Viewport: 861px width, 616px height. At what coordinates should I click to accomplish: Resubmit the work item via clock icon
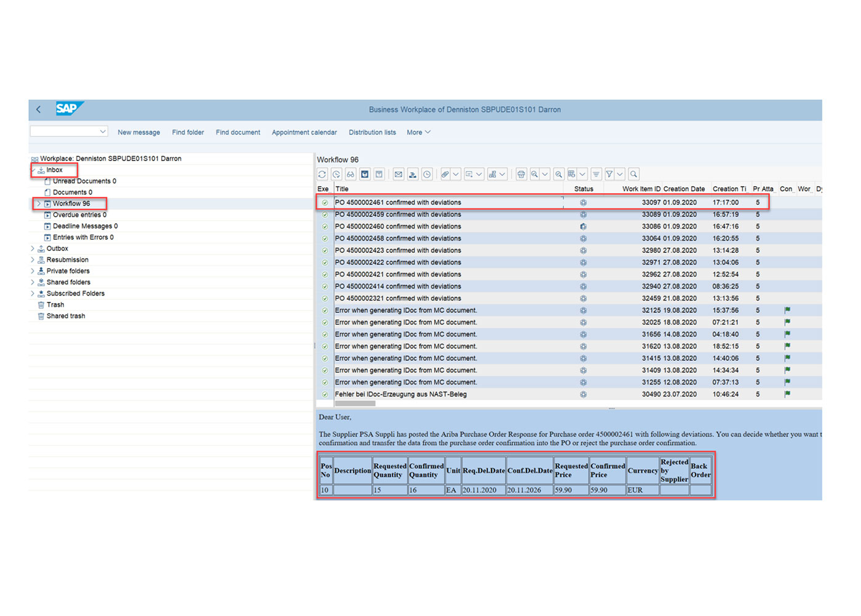click(427, 174)
